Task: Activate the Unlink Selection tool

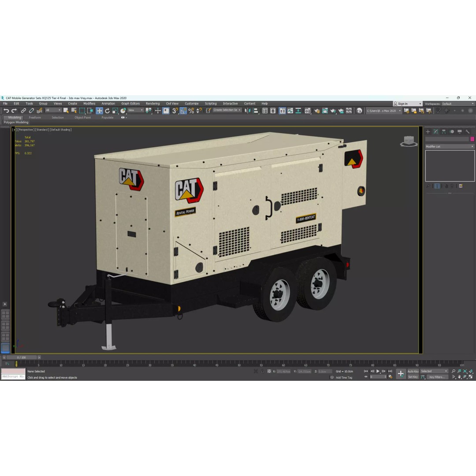Action: pyautogui.click(x=31, y=111)
